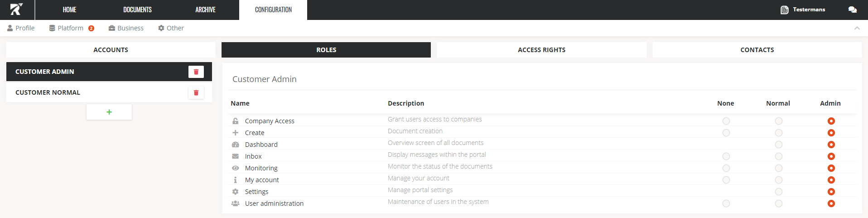Set Company Access to None
The width and height of the screenshot is (868, 218).
click(726, 121)
